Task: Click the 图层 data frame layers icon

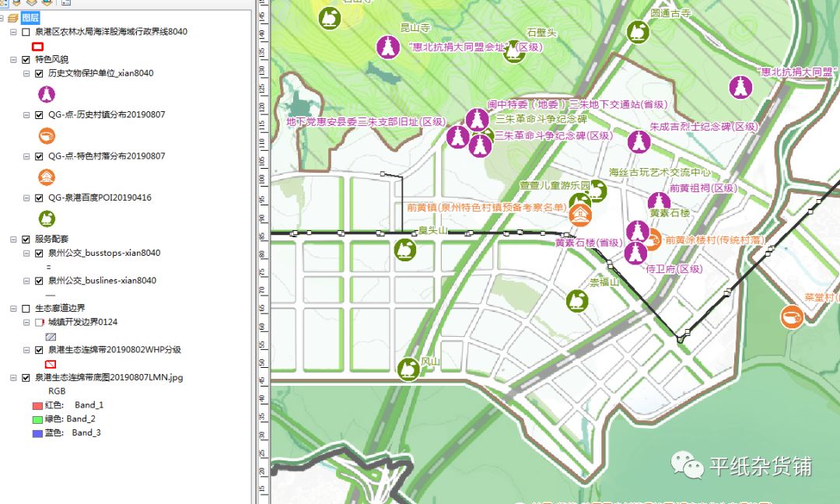Action: [13, 18]
